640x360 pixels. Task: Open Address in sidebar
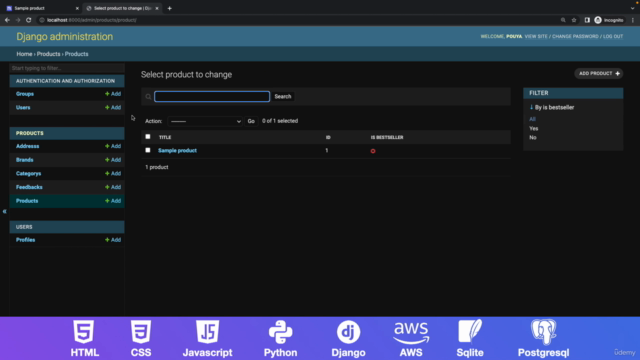[27, 146]
